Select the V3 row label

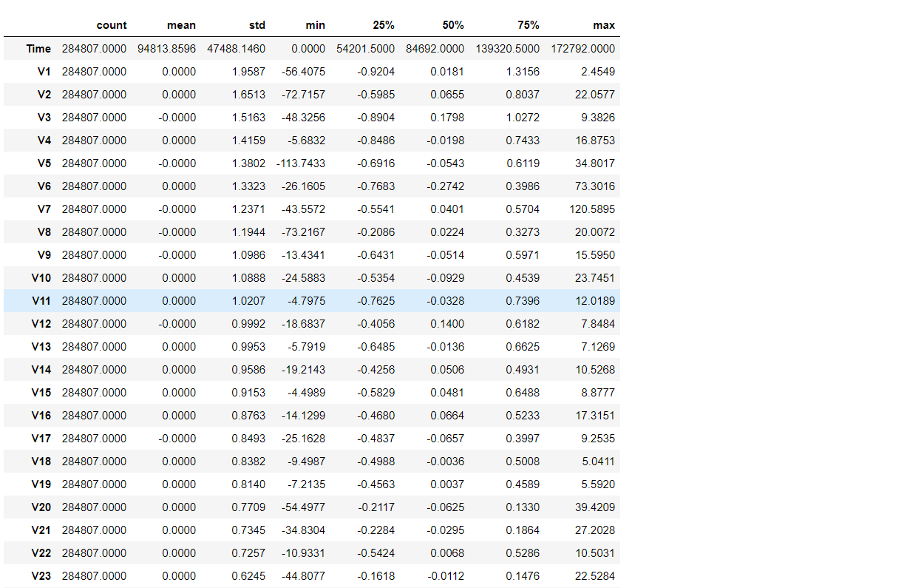44,118
